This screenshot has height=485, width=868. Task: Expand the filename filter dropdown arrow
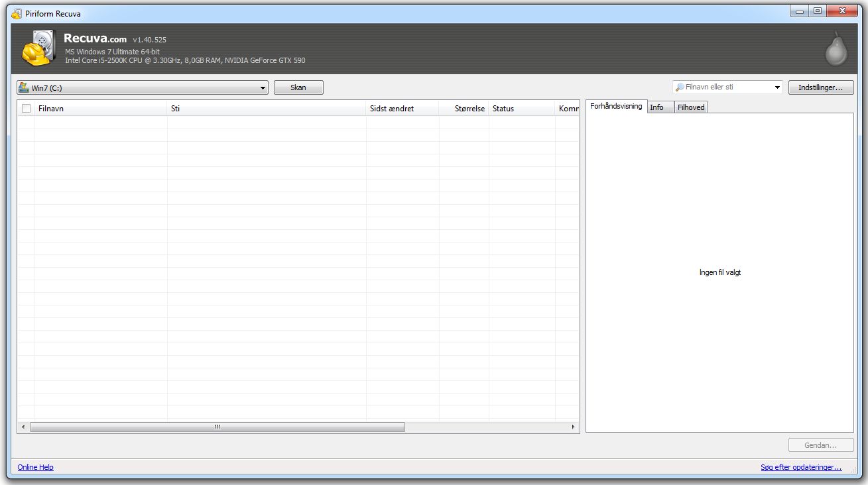point(777,87)
